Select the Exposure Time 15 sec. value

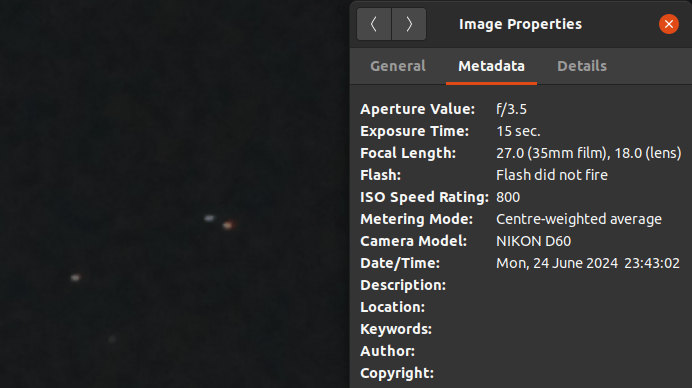click(x=518, y=131)
